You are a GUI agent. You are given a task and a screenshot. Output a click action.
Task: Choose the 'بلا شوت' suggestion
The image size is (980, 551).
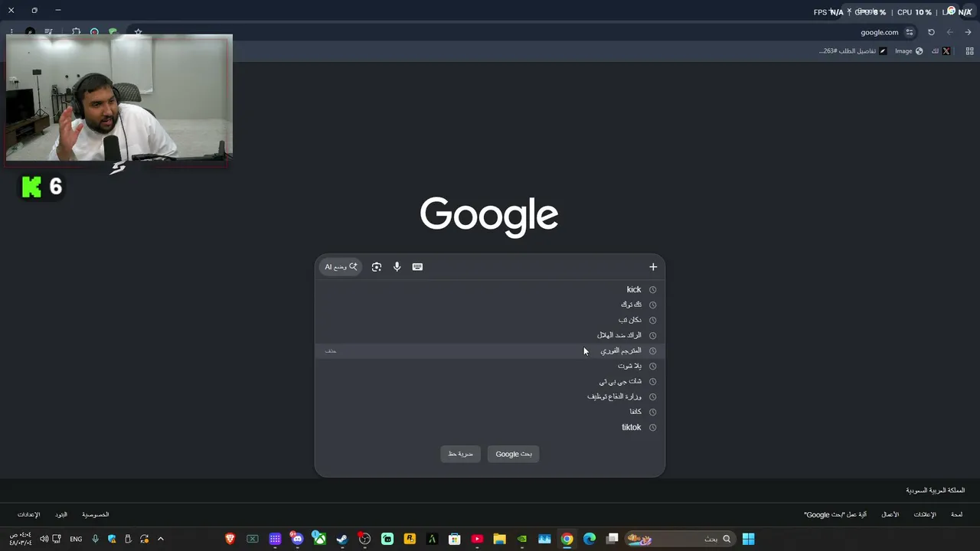(x=490, y=366)
